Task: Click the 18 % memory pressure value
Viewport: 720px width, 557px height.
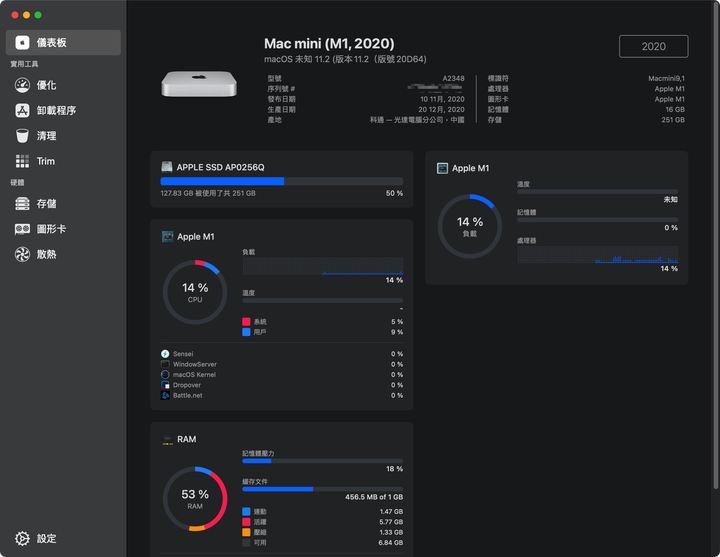Action: pos(394,469)
